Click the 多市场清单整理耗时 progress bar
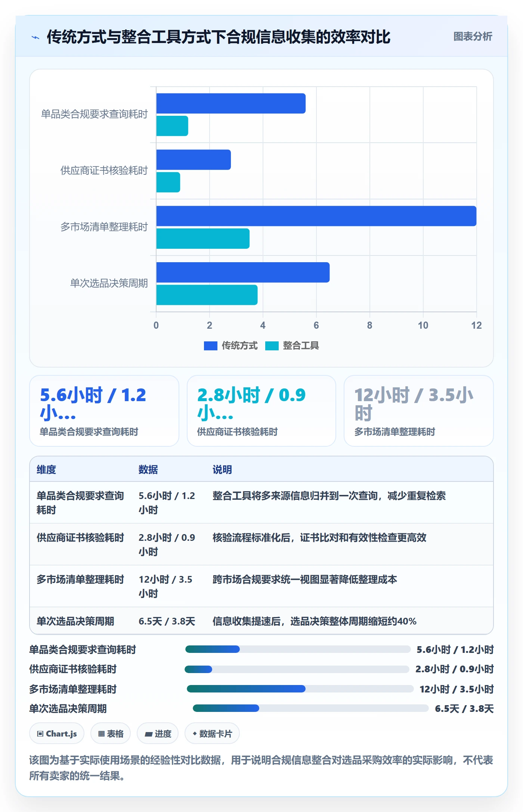Screen dimensions: 523x812 point(300,689)
